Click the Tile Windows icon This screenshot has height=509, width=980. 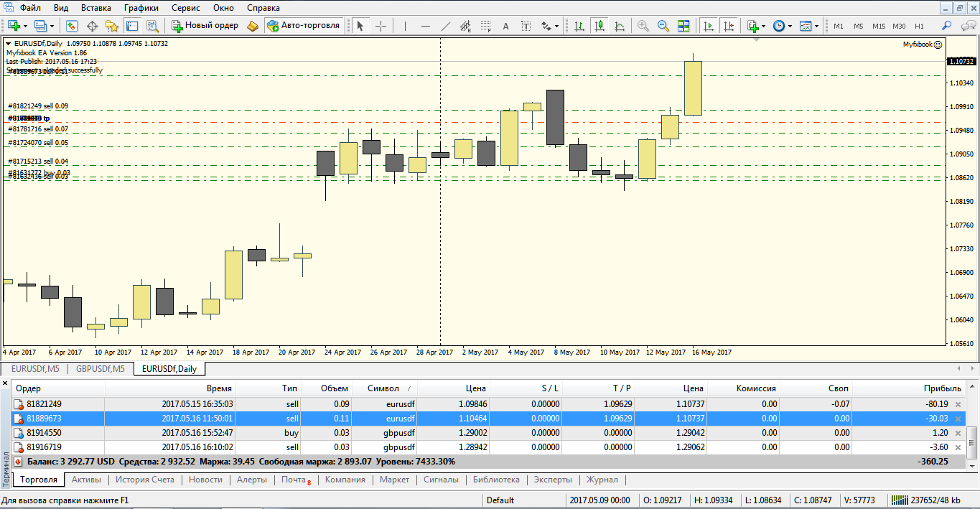pyautogui.click(x=683, y=26)
